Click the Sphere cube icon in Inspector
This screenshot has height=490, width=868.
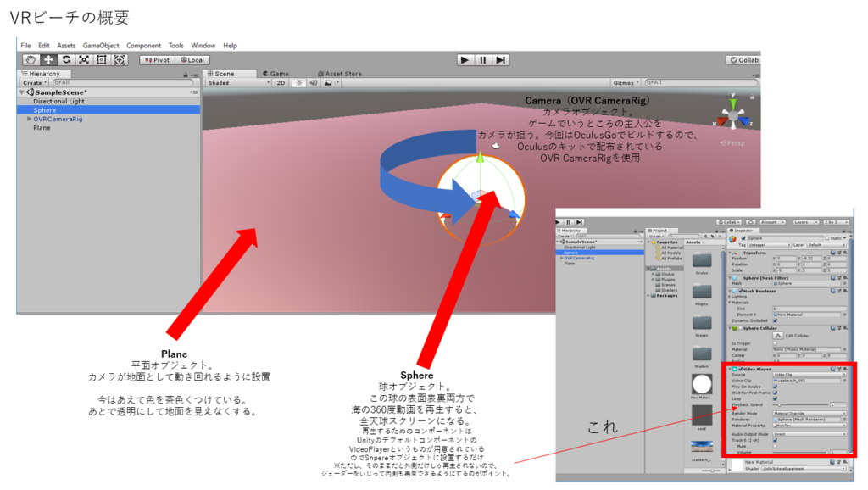[732, 239]
